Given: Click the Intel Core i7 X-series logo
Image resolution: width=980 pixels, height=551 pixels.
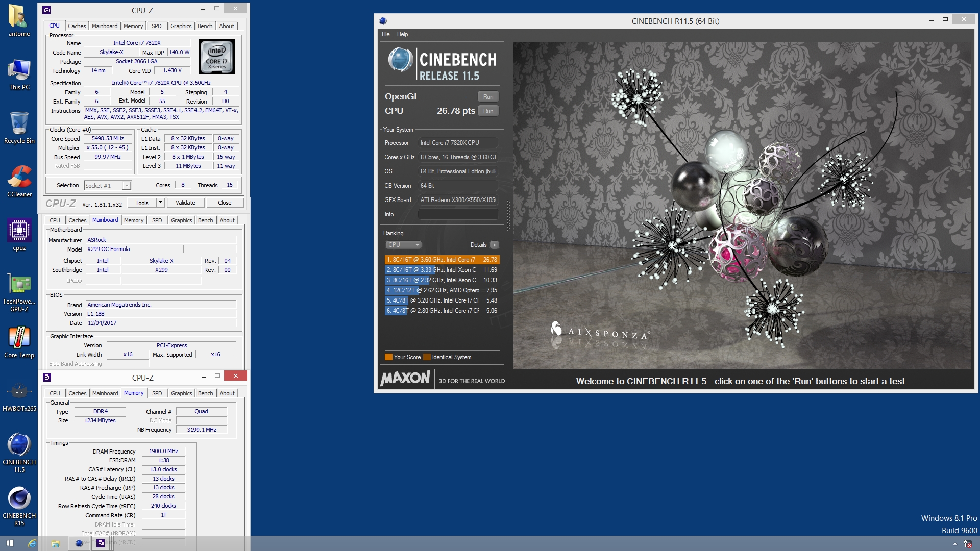Looking at the screenshot, I should pos(216,57).
